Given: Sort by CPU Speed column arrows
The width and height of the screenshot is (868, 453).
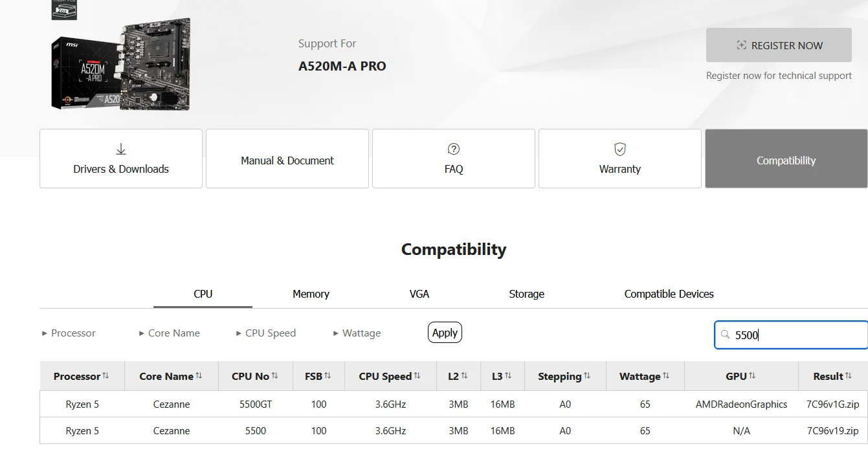Looking at the screenshot, I should tap(417, 376).
